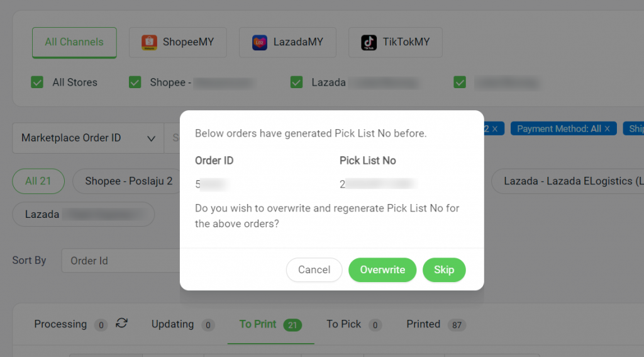This screenshot has width=644, height=357.
Task: Click the All 21 filter pill
Action: (38, 181)
